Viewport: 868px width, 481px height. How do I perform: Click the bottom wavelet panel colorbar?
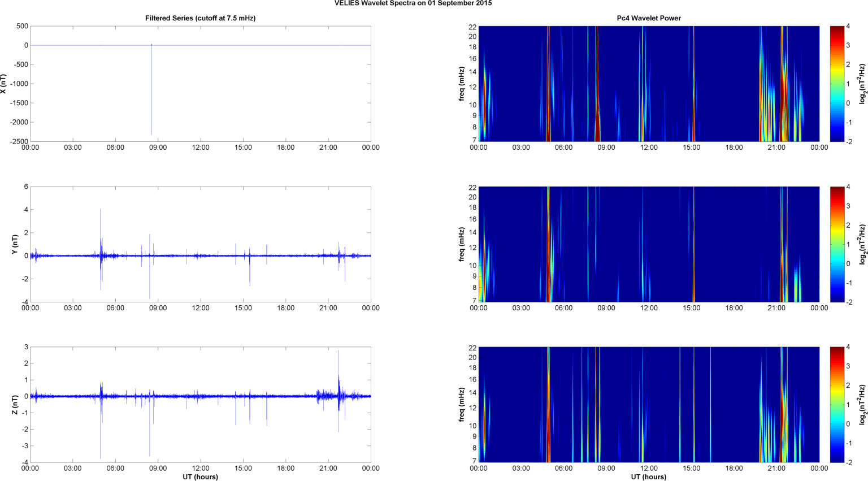pyautogui.click(x=837, y=405)
